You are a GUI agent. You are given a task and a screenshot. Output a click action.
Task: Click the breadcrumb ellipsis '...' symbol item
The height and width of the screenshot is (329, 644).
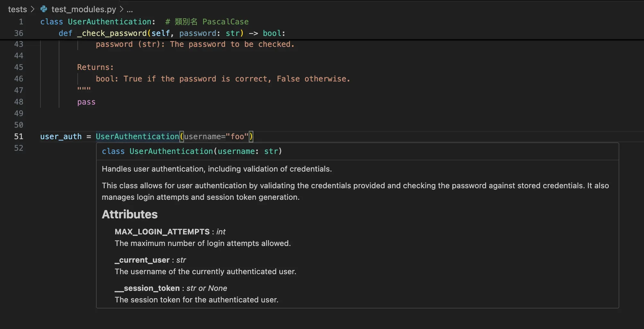coord(130,10)
